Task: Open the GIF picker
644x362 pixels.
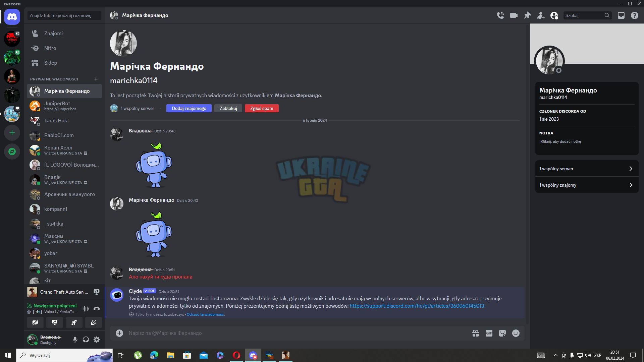Action: point(489,333)
